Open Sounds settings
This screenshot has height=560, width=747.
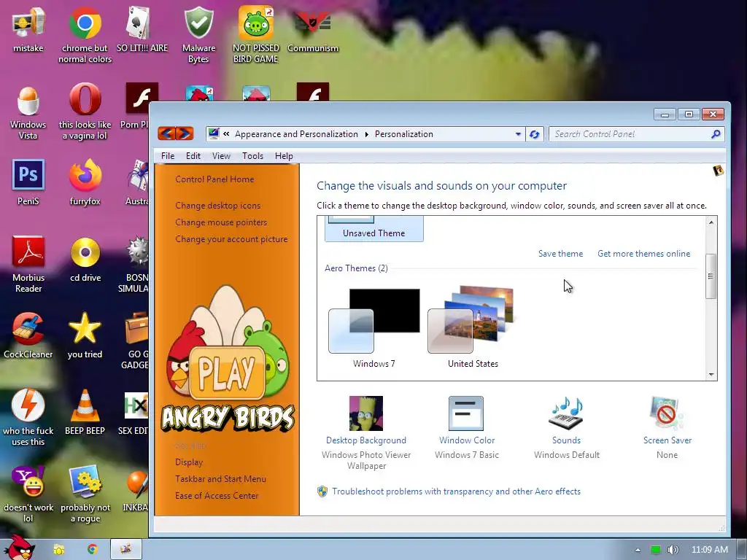point(566,427)
